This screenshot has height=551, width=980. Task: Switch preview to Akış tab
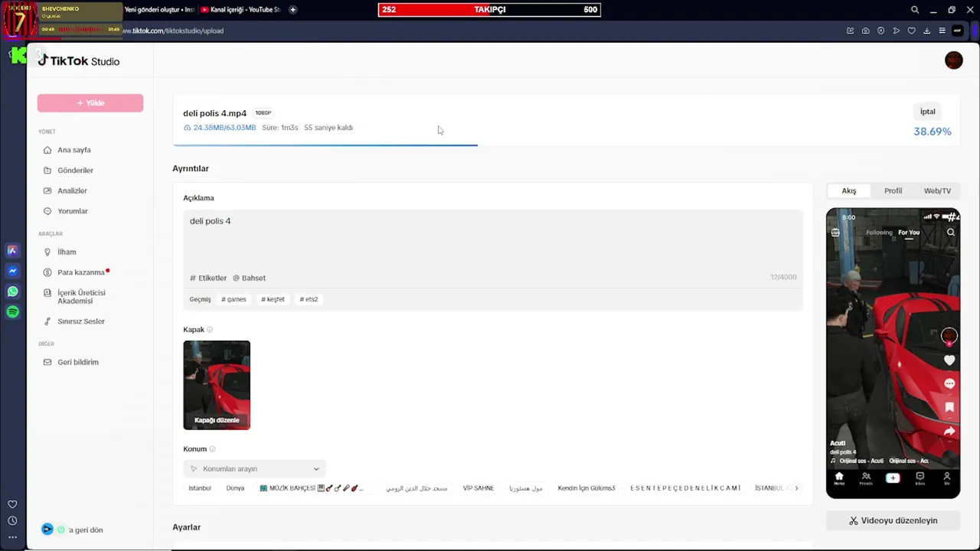tap(849, 191)
